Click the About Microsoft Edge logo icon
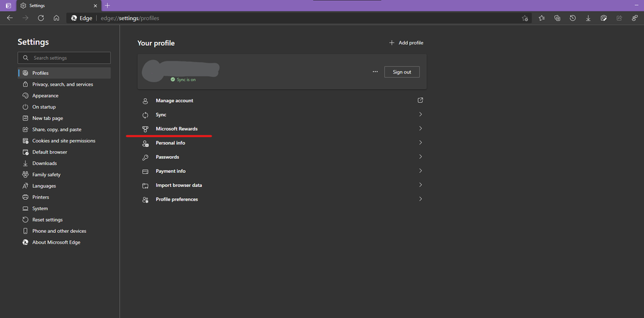Image resolution: width=644 pixels, height=318 pixels. pyautogui.click(x=25, y=242)
